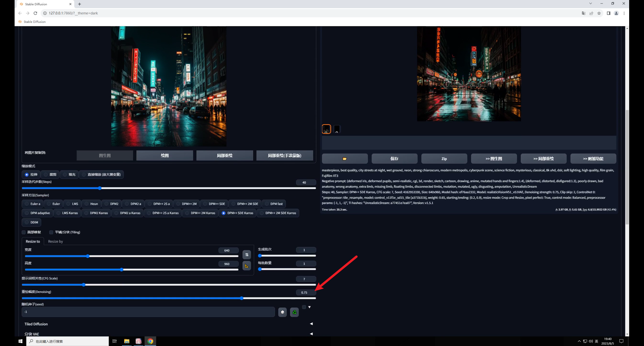This screenshot has width=644, height=346.
Task: Click the Zip button
Action: point(444,159)
